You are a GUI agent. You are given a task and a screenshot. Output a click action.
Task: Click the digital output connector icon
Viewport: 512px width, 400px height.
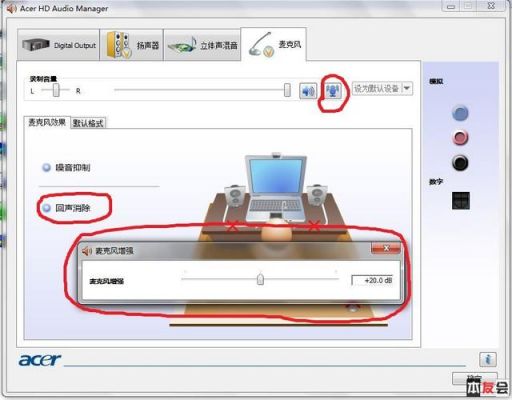pyautogui.click(x=461, y=200)
